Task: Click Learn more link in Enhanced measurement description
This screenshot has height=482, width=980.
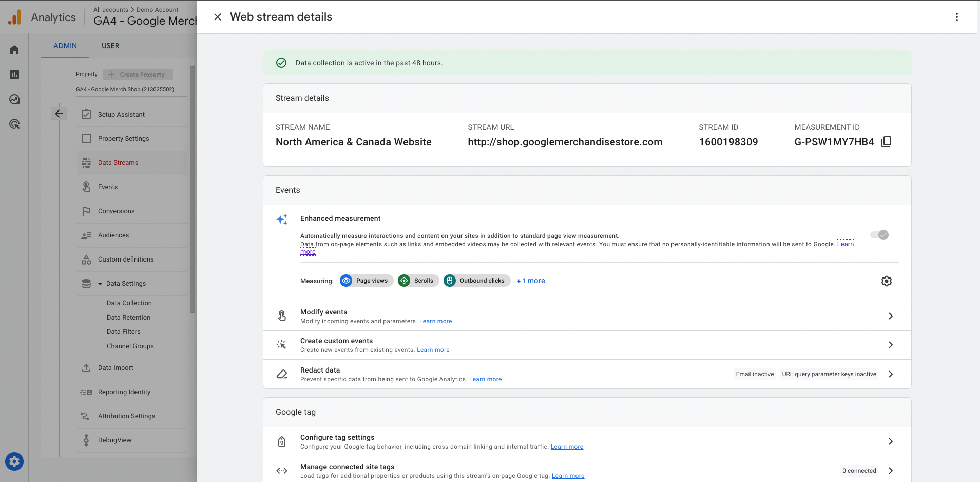Action: coord(845,244)
